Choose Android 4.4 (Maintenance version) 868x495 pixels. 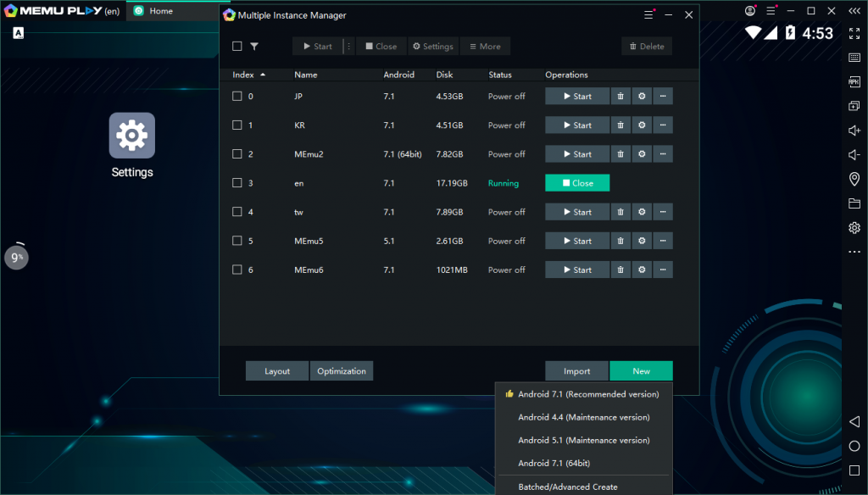(583, 417)
